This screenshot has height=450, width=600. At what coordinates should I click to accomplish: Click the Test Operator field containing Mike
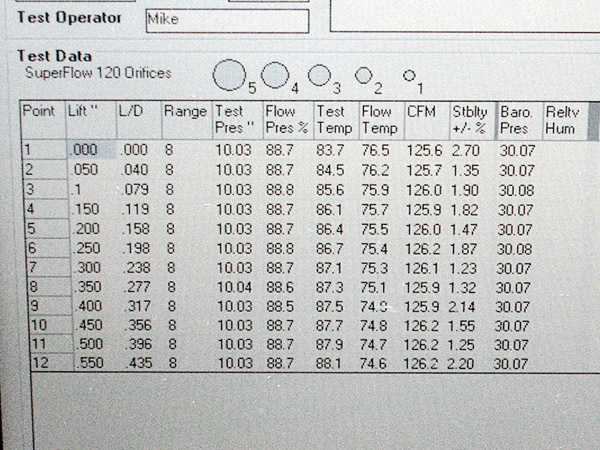[226, 19]
